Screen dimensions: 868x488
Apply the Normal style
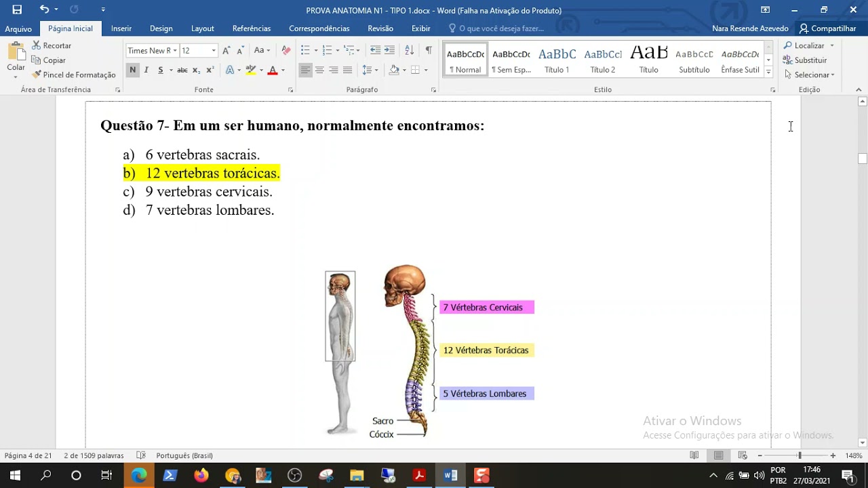click(465, 60)
